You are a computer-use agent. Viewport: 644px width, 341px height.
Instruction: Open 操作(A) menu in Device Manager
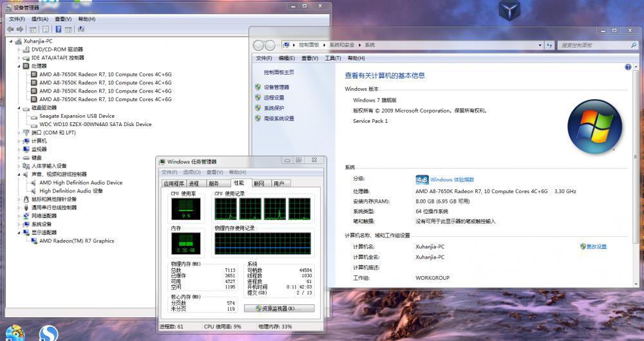pos(40,19)
